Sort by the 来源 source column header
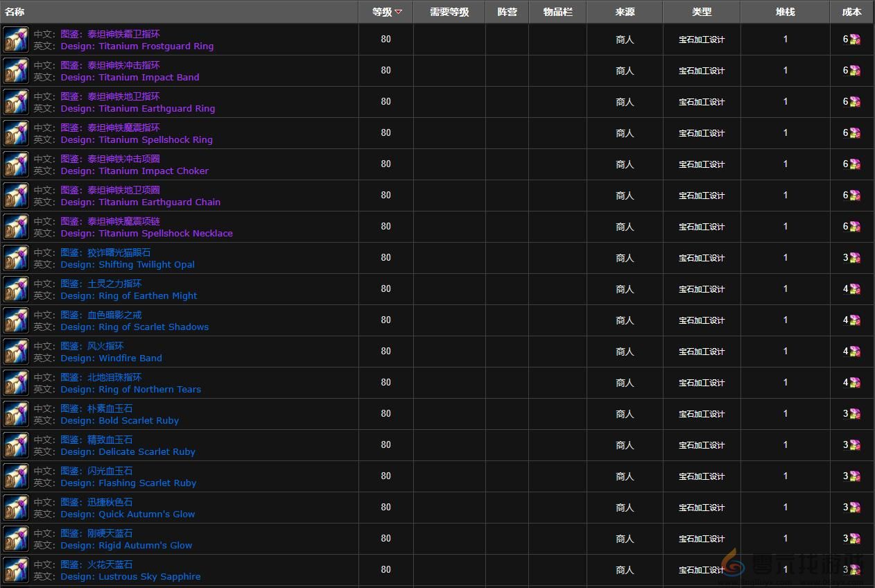Viewport: 875px width, 588px height. (x=625, y=12)
